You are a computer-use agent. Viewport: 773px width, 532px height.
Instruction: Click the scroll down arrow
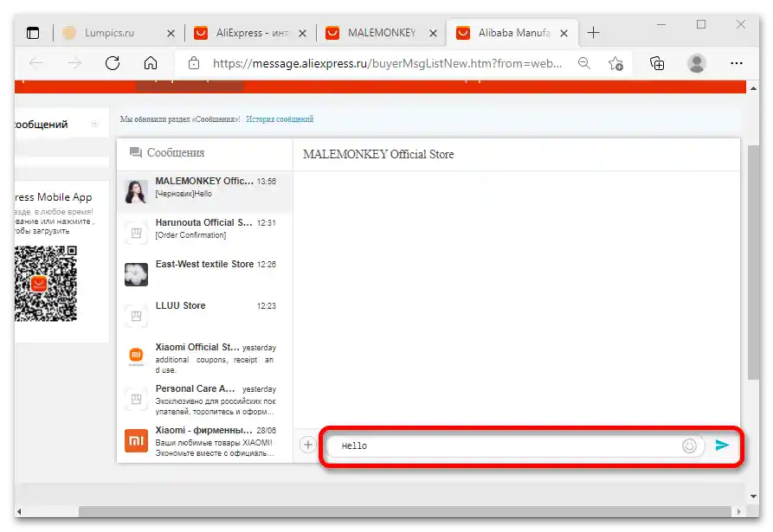pyautogui.click(x=753, y=497)
